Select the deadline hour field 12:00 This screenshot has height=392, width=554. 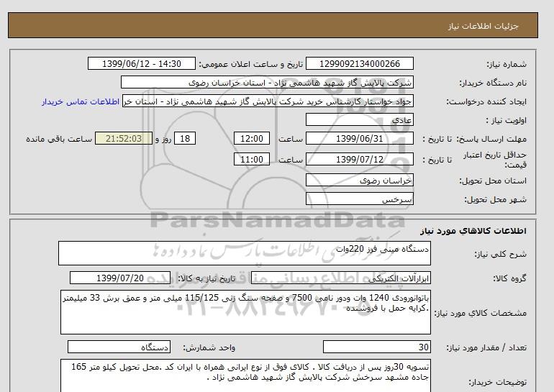(252, 138)
